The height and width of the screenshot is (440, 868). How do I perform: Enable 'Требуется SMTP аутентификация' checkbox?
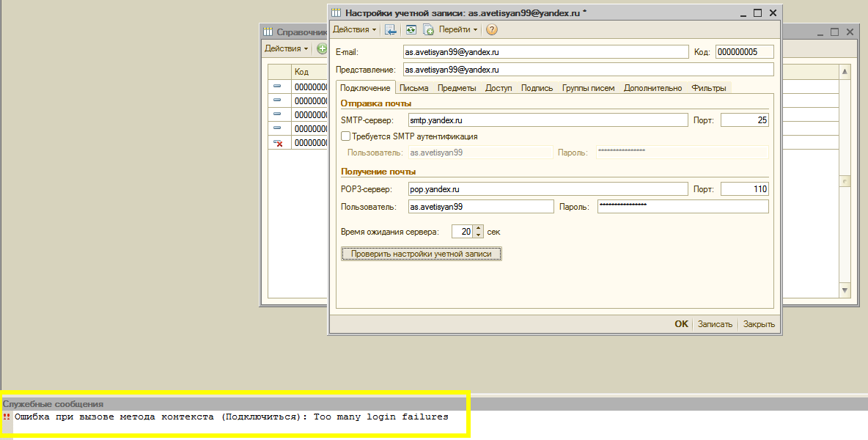pos(346,136)
